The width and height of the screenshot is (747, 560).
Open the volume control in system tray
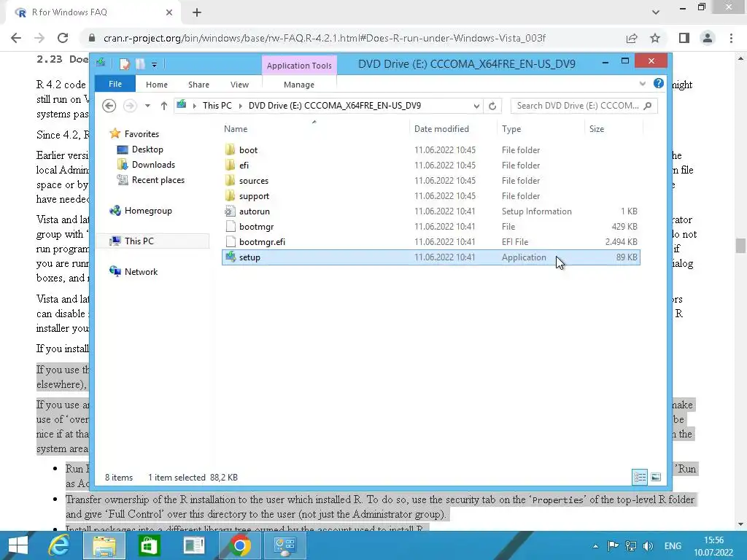pyautogui.click(x=648, y=545)
